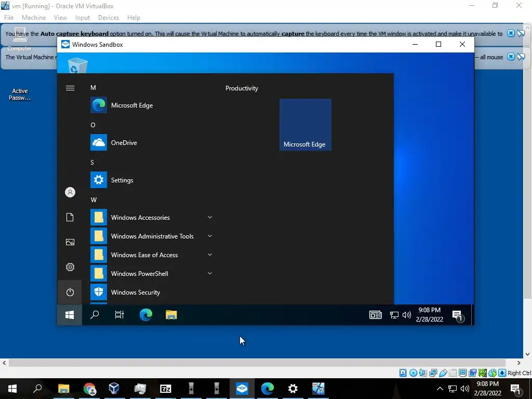Open the Help menu in VirtualBox

click(134, 18)
